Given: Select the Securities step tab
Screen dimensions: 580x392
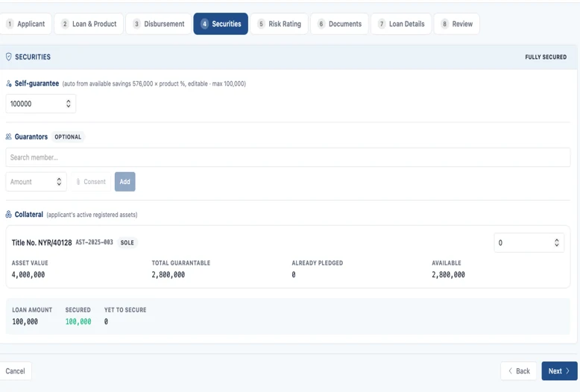Looking at the screenshot, I should point(221,24).
